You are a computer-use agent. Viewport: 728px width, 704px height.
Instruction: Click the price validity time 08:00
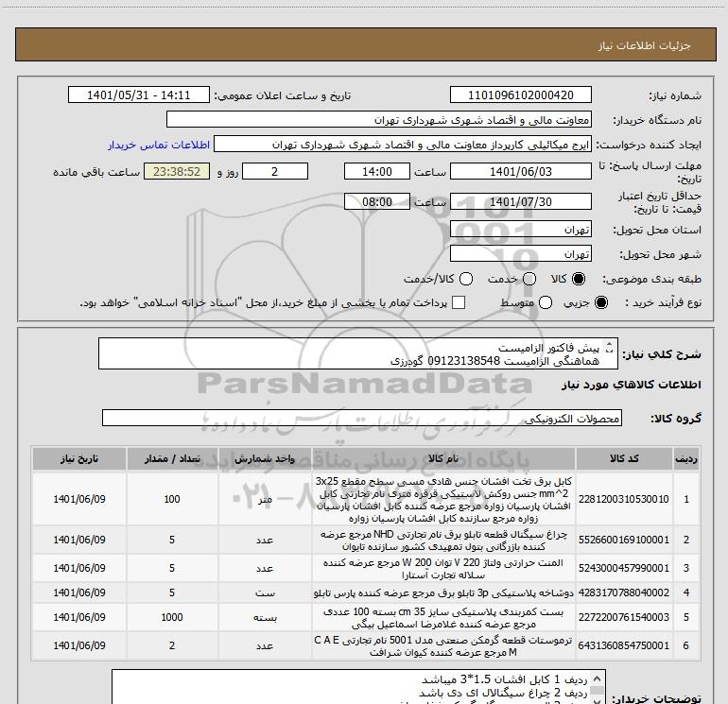point(377,201)
